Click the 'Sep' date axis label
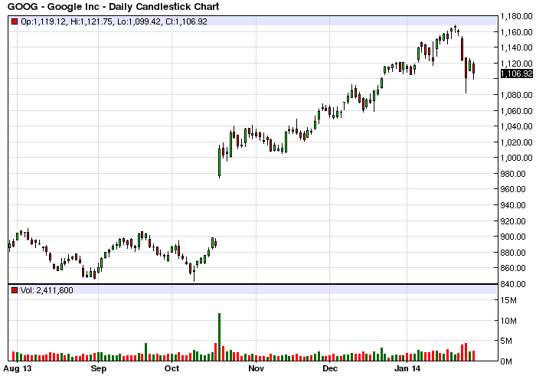This screenshot has height=392, width=536. pos(99,369)
